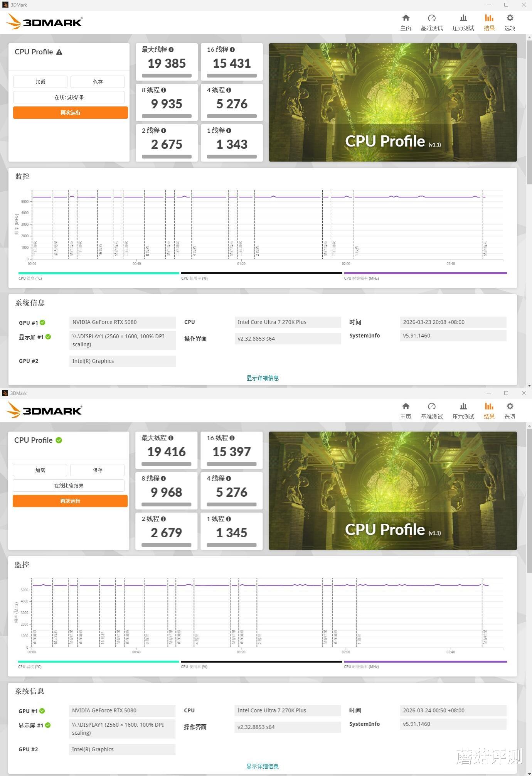Click 保存 button in the bottom window
Screen dimensions: 532x776
click(98, 470)
